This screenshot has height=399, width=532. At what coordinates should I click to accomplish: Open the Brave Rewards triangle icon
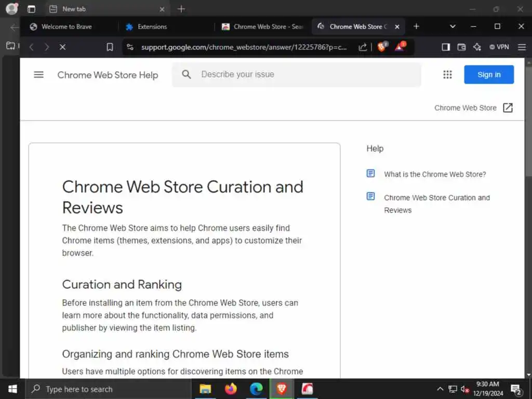click(x=400, y=46)
